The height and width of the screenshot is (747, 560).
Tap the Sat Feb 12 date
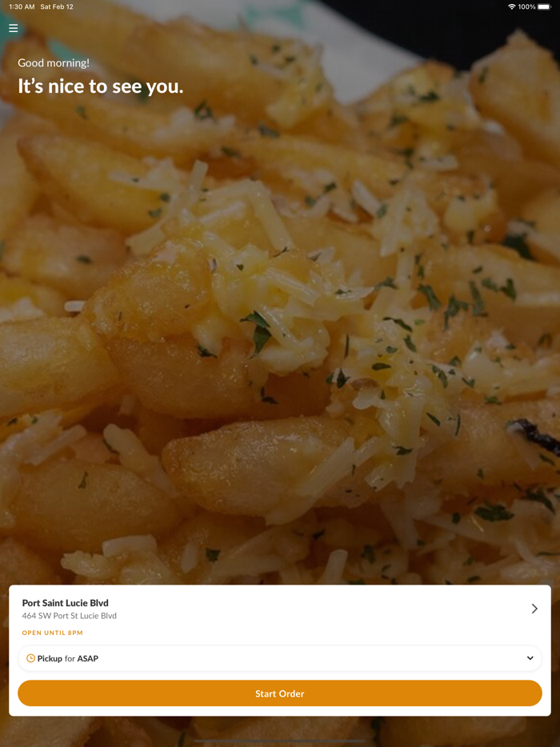pyautogui.click(x=57, y=6)
